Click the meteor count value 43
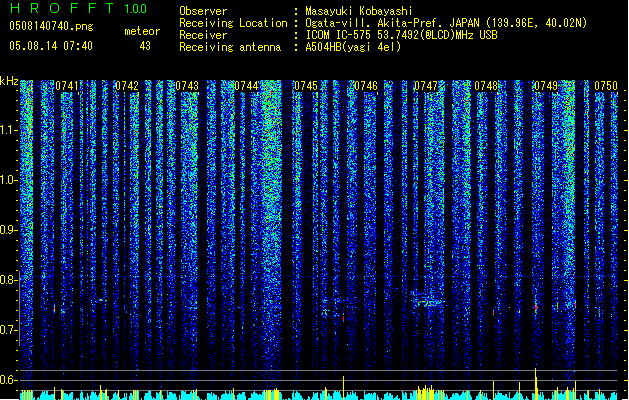Image resolution: width=629 pixels, height=400 pixels. pyautogui.click(x=145, y=46)
